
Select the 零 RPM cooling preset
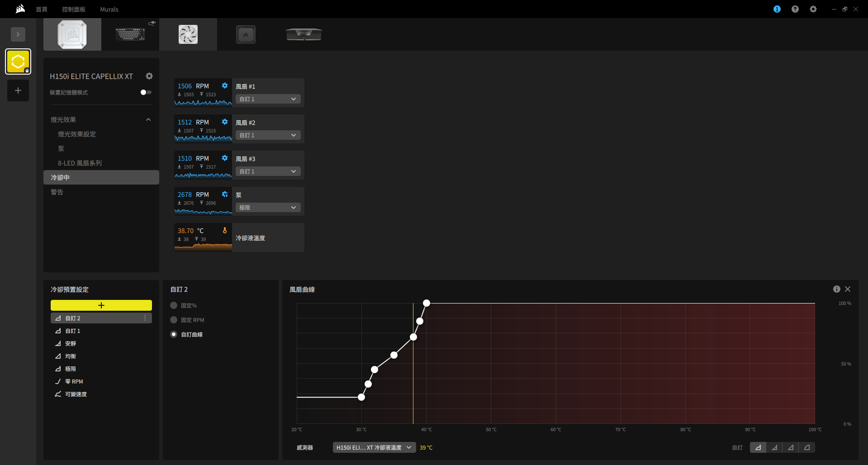101,381
